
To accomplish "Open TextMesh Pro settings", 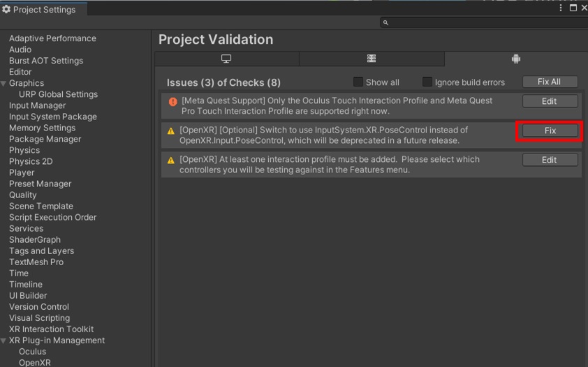I will tap(36, 263).
